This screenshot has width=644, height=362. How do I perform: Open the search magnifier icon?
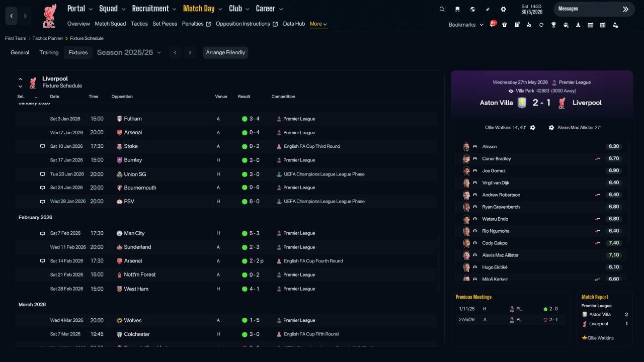tap(442, 9)
